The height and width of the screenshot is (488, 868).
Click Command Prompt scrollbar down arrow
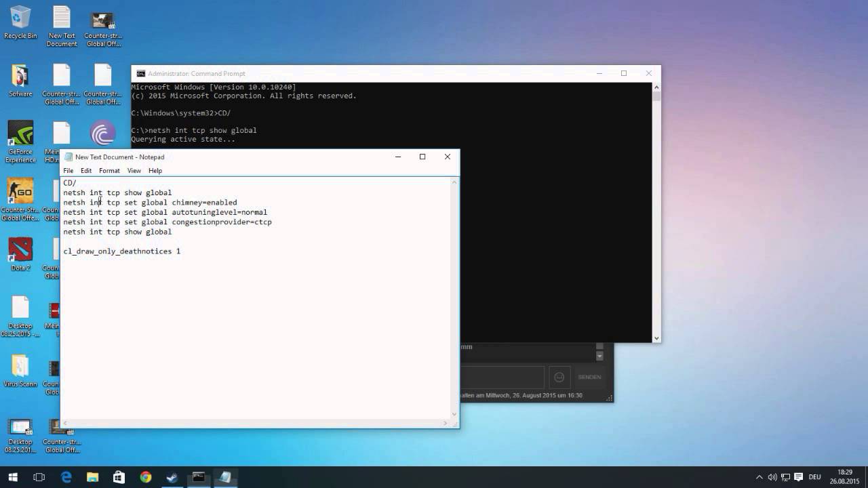coord(656,338)
